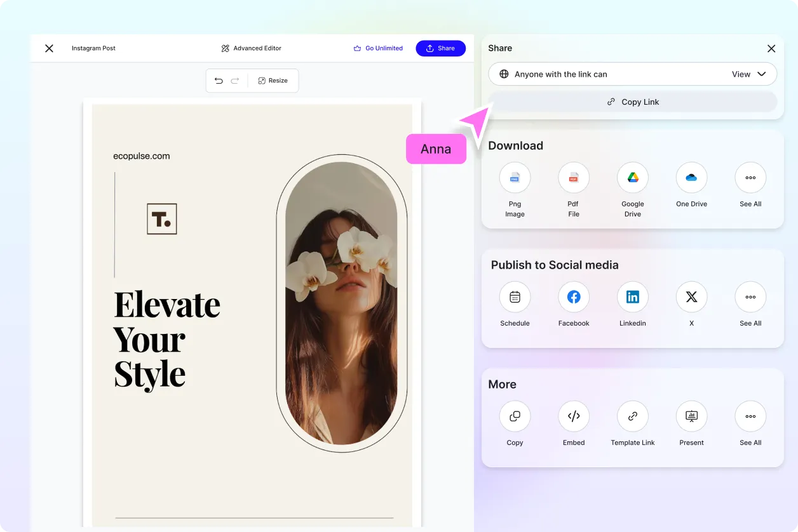The image size is (798, 532).
Task: See All options under More
Action: click(750, 416)
